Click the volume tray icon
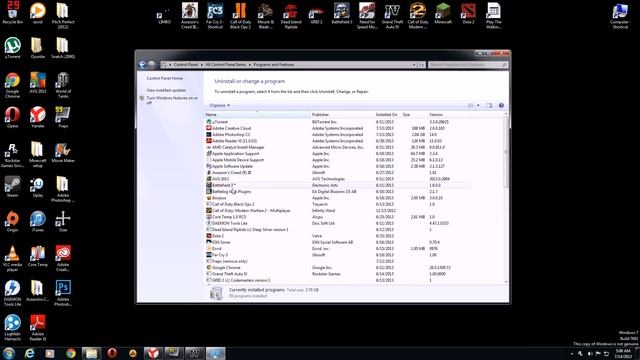The image size is (640, 360). [x=589, y=353]
